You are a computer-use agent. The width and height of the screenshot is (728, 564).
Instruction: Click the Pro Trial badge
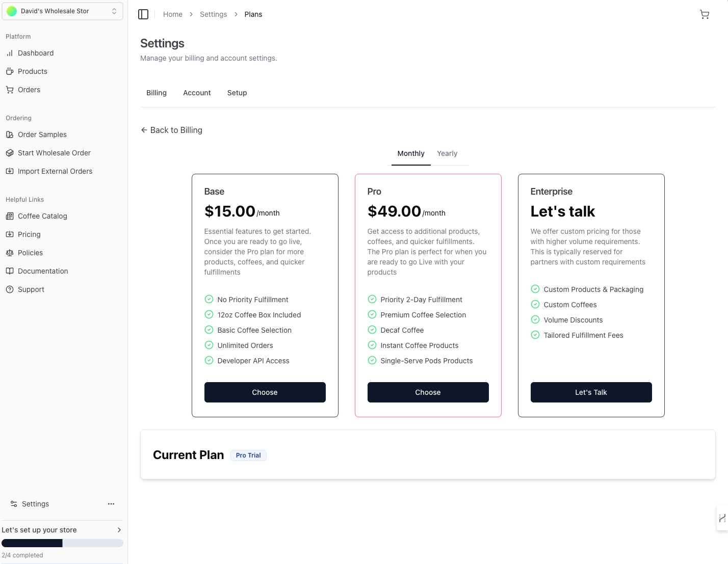pos(248,455)
